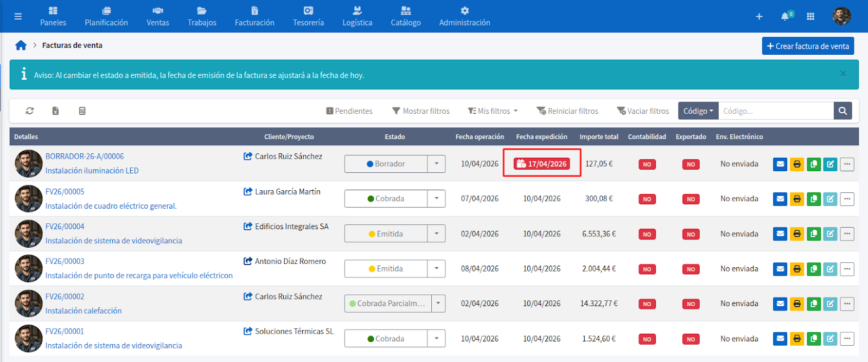The width and height of the screenshot is (868, 362).
Task: Send BORRADOR-26-A/00006 by email using the envelope icon
Action: click(x=780, y=164)
